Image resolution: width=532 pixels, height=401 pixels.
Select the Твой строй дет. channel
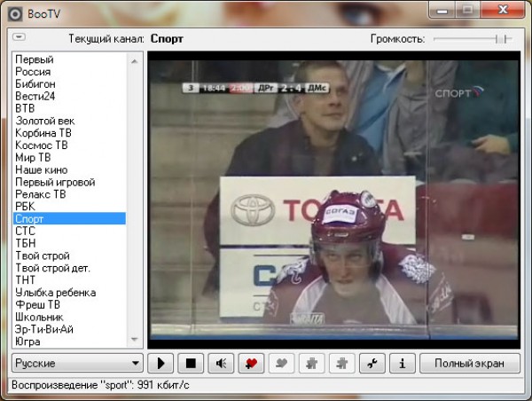(69, 268)
